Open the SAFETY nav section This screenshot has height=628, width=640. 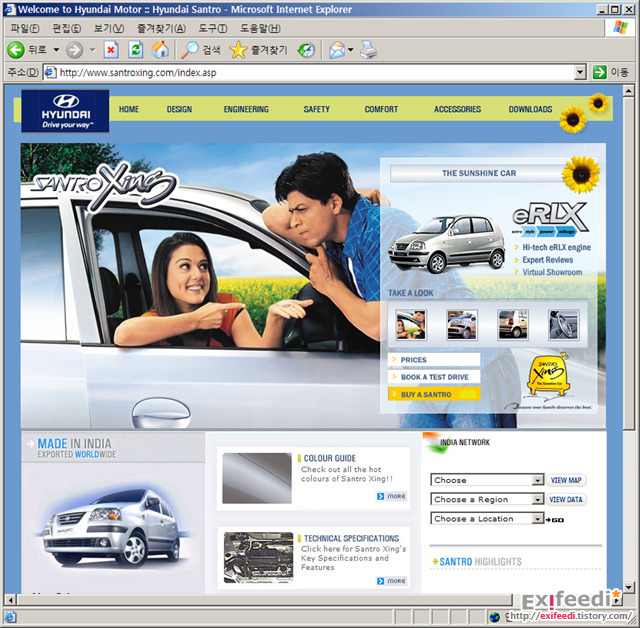tap(316, 109)
